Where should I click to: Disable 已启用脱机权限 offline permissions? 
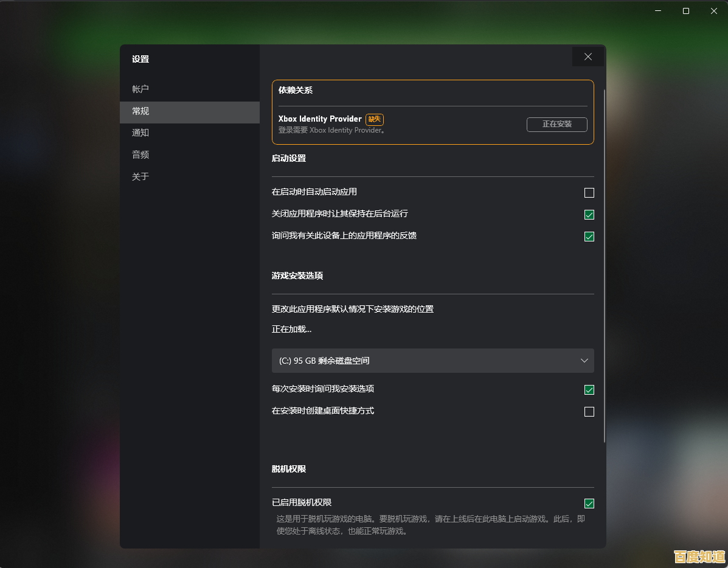coord(589,503)
